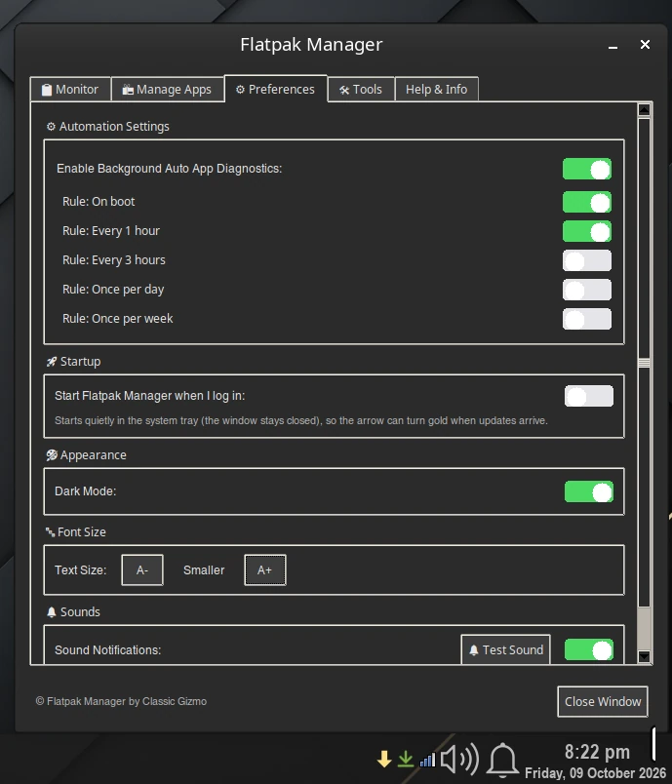Toggle the Every 1 hour rule
Screen dimensions: 672x784
click(587, 231)
